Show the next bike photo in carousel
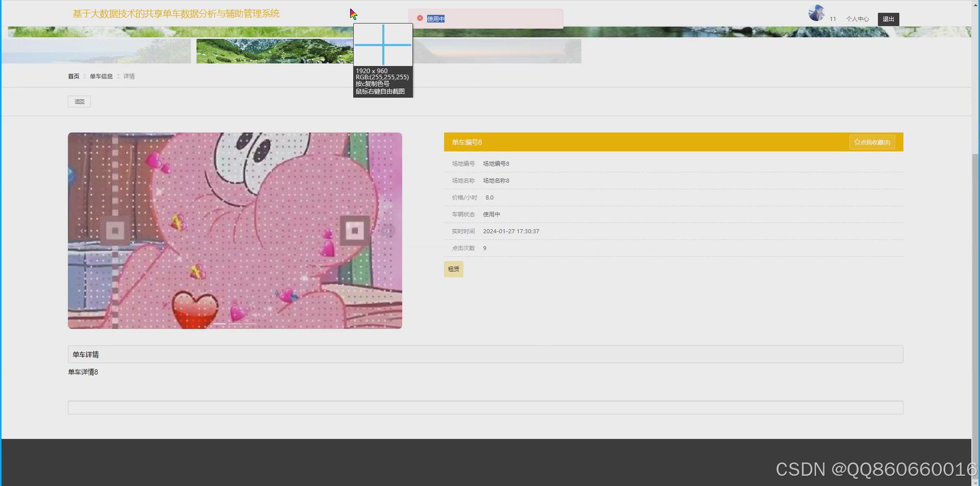The width and height of the screenshot is (980, 486). click(388, 231)
